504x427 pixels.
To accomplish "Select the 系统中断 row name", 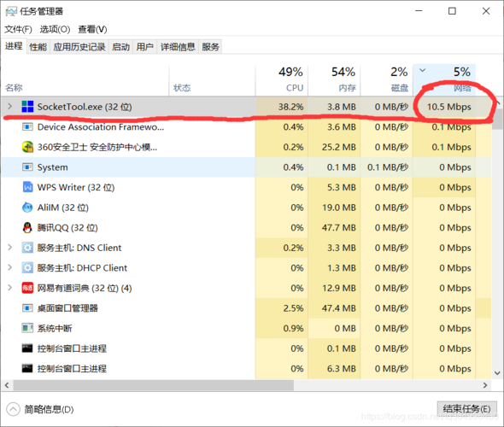I will (55, 328).
